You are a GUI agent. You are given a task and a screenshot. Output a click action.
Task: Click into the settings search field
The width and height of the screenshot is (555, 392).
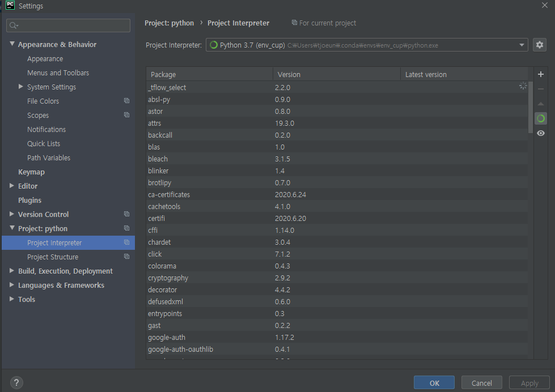69,25
